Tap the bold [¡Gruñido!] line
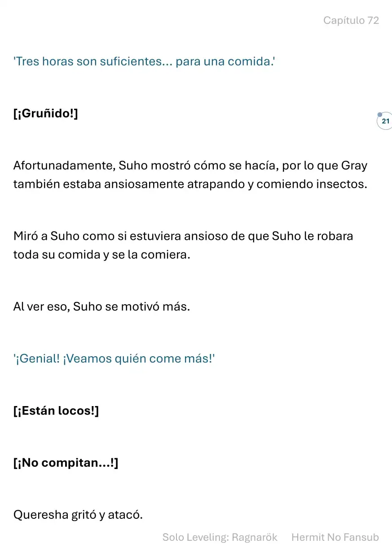392x557 pixels. coord(45,114)
